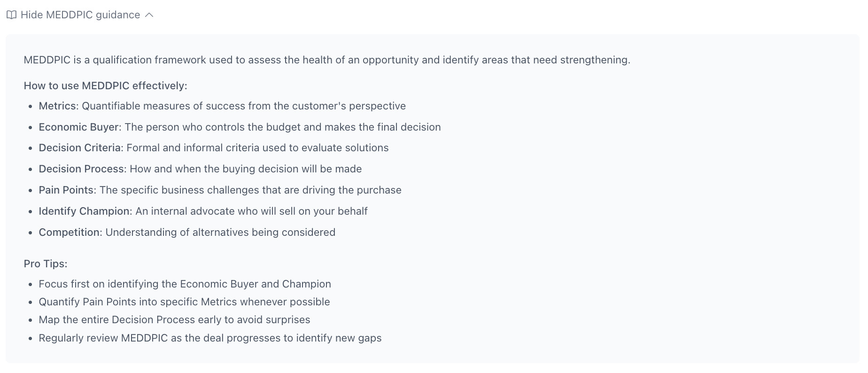Image resolution: width=868 pixels, height=373 pixels.
Task: Click the Hide MEDDPIC guidance link
Action: pos(80,15)
